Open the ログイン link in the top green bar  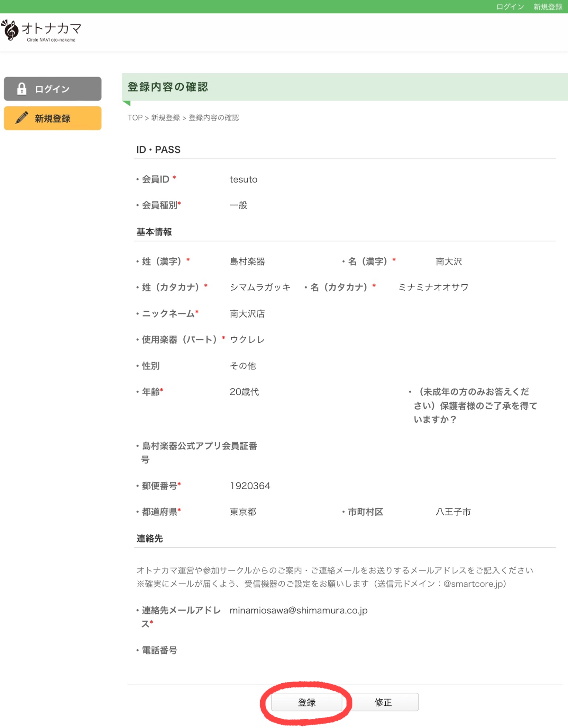[x=510, y=7]
